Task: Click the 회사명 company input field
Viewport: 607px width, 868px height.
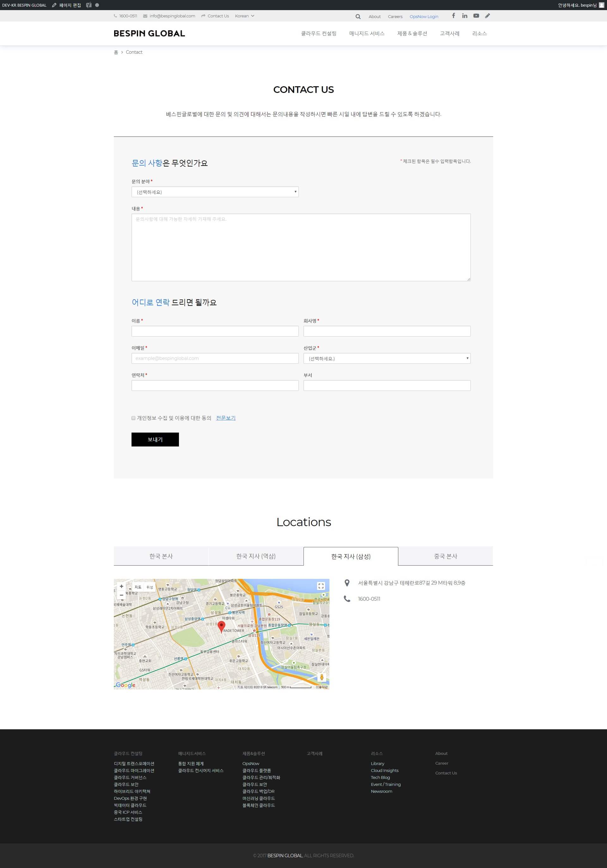Action: (387, 331)
